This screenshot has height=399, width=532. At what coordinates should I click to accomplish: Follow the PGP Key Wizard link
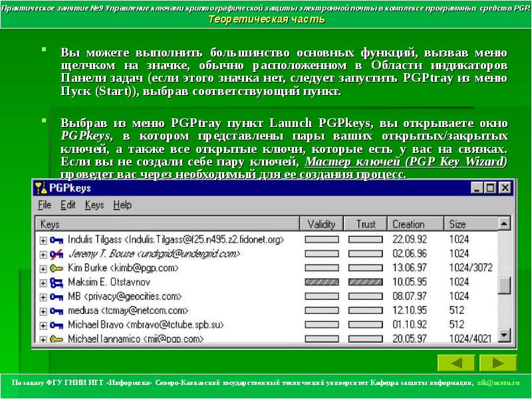pyautogui.click(x=406, y=162)
